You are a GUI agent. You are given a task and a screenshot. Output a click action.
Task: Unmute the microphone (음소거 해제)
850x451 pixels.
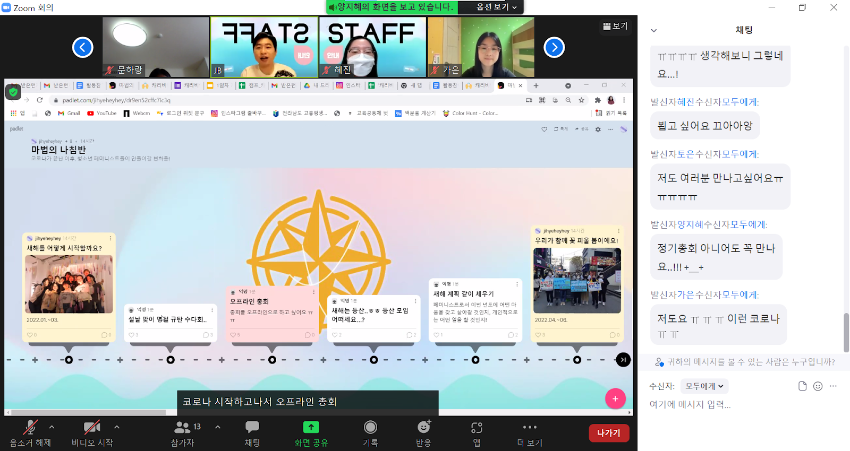pyautogui.click(x=30, y=433)
